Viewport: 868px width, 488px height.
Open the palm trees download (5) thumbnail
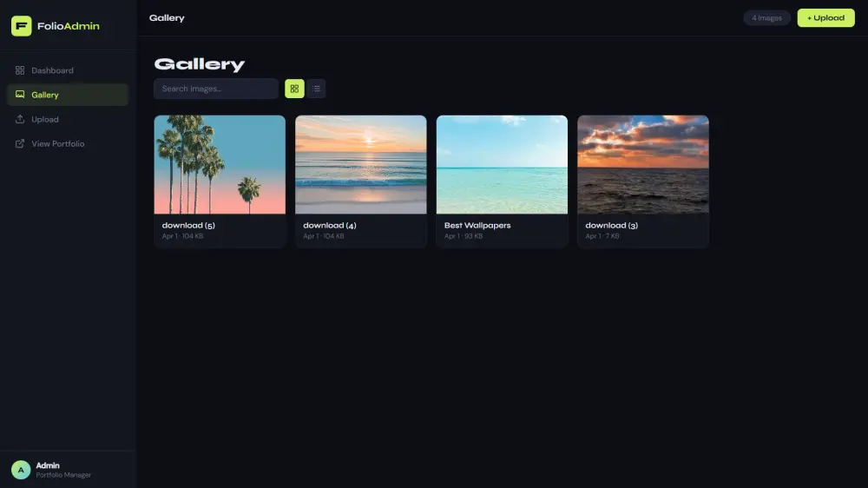(220, 164)
